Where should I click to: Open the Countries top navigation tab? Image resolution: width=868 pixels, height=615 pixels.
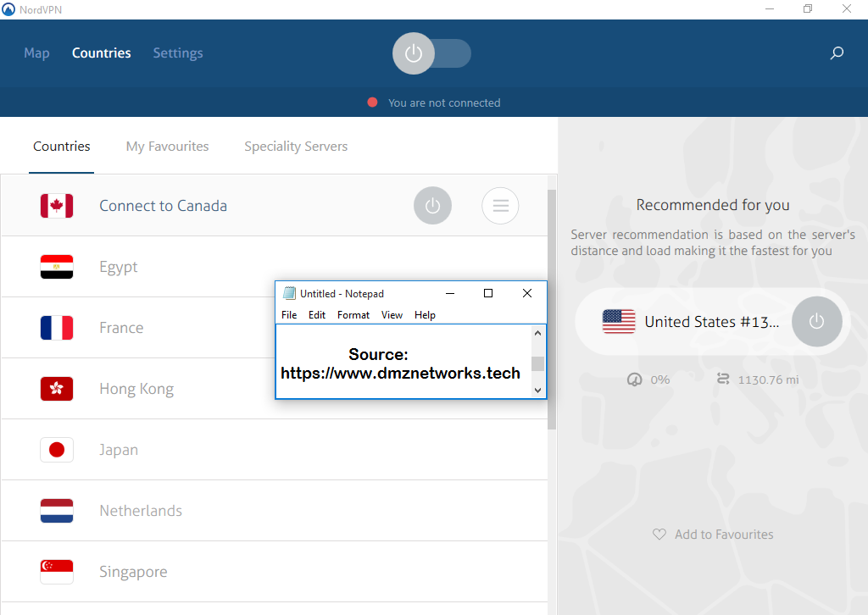102,53
